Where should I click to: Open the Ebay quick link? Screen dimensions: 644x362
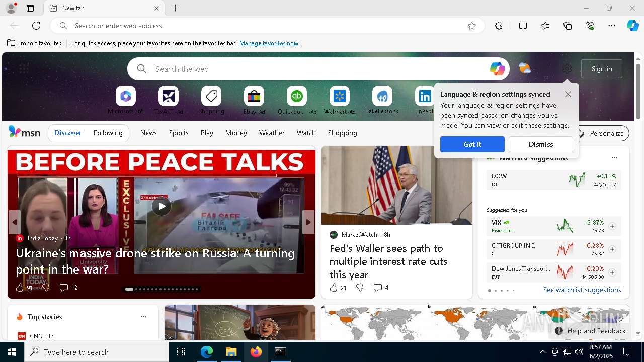coord(254,100)
